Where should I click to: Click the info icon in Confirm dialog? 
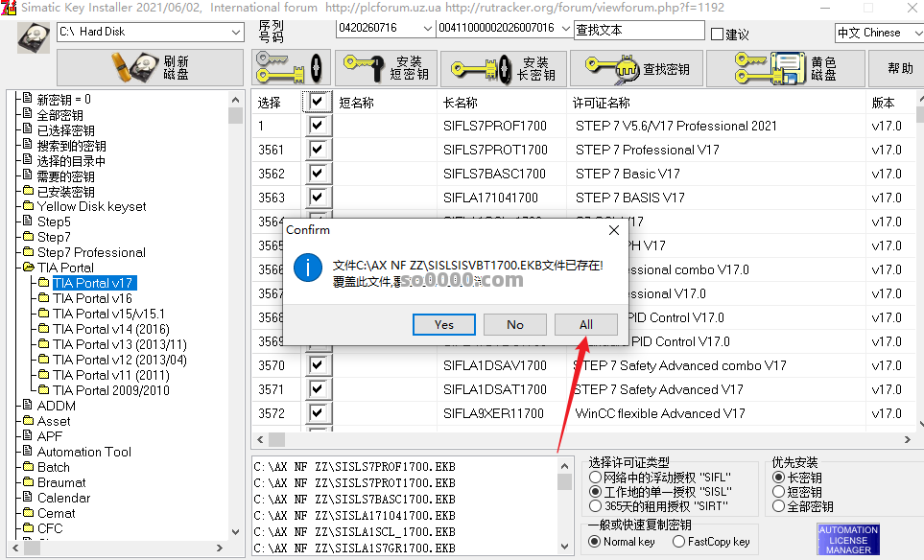[308, 268]
